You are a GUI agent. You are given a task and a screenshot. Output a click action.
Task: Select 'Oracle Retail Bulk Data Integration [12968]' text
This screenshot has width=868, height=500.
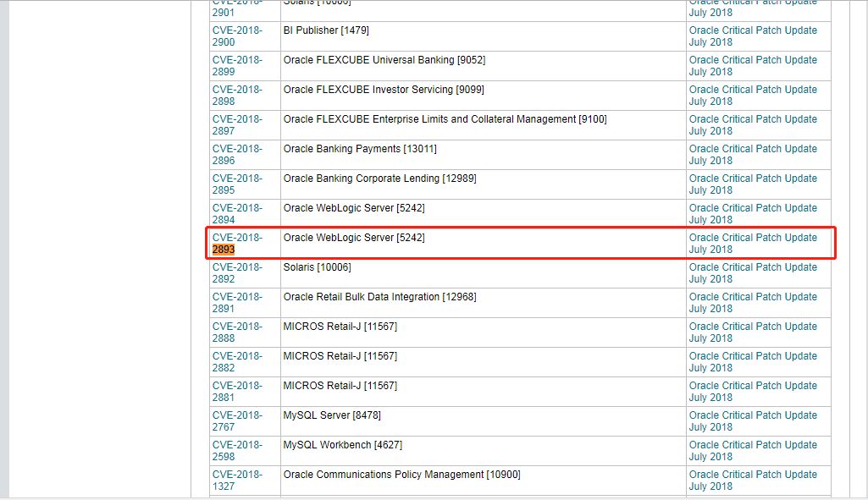[379, 297]
